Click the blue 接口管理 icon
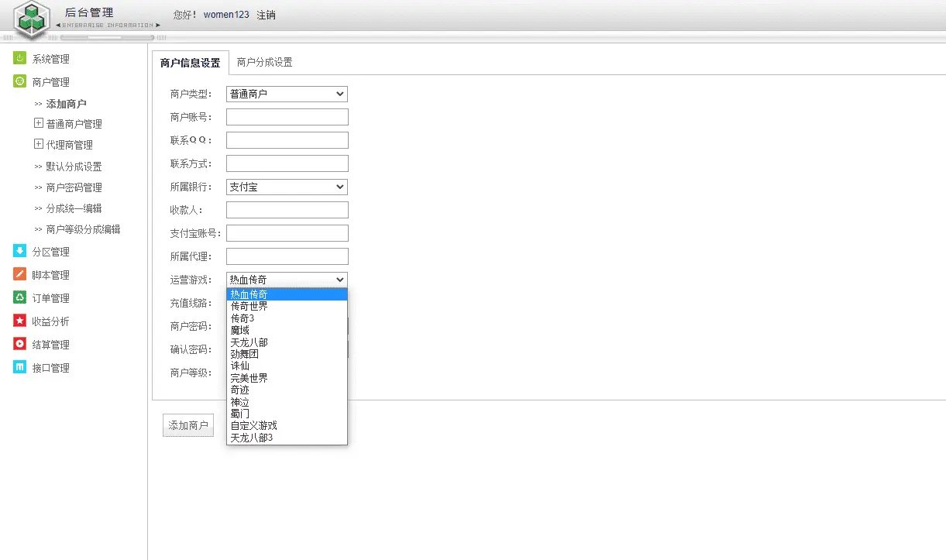 [x=19, y=367]
